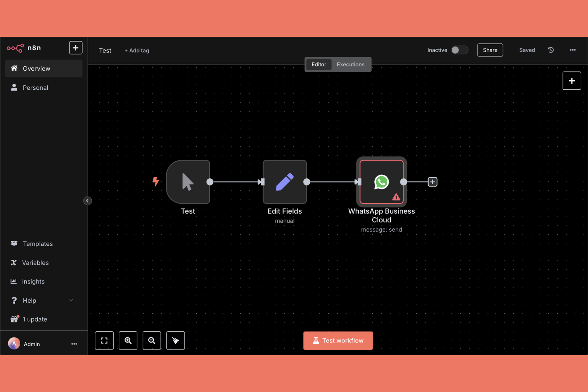The height and width of the screenshot is (392, 588).
Task: Click the Saved status text
Action: pos(527,50)
